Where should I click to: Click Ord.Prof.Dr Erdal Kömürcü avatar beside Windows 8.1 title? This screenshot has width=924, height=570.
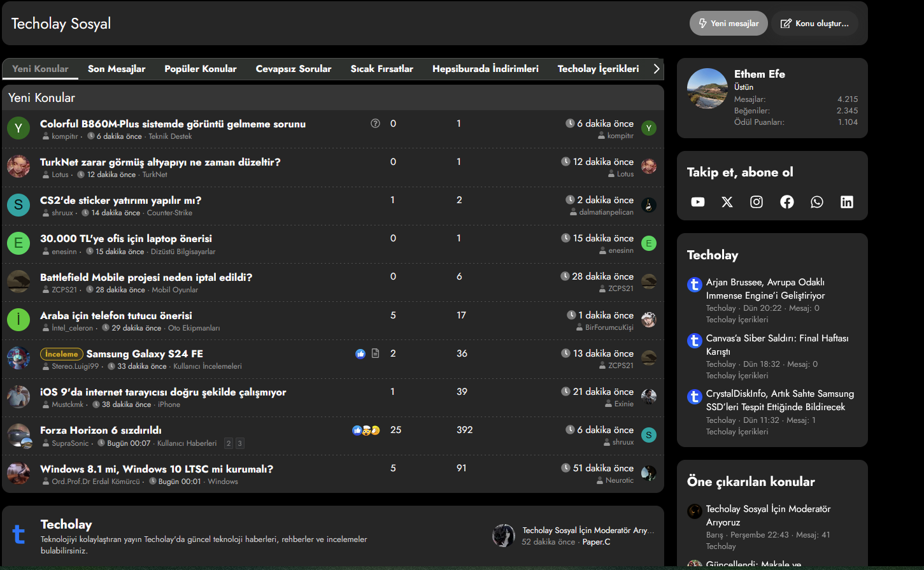click(x=18, y=473)
